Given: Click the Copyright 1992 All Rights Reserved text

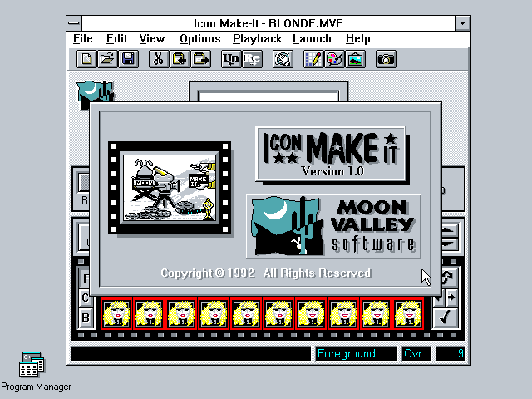Looking at the screenshot, I should point(266,273).
